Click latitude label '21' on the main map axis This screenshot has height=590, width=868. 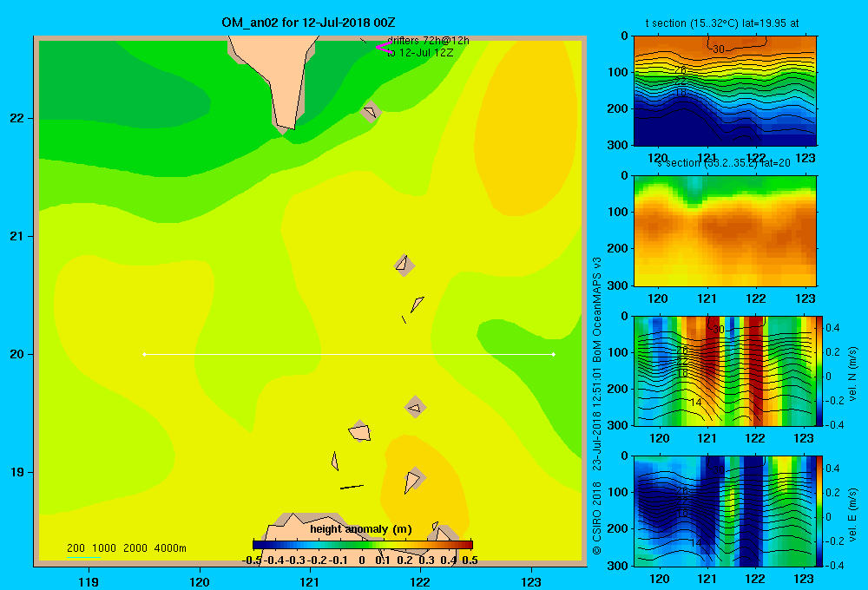[17, 236]
